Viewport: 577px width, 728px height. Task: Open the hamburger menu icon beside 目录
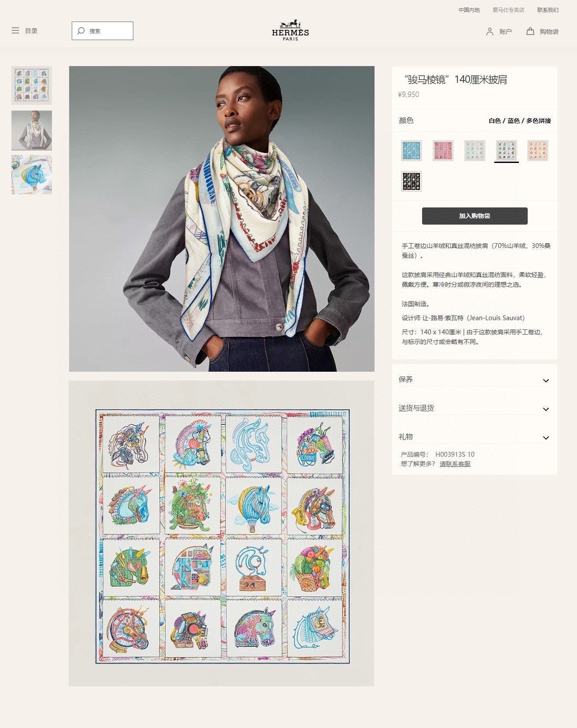coord(15,31)
